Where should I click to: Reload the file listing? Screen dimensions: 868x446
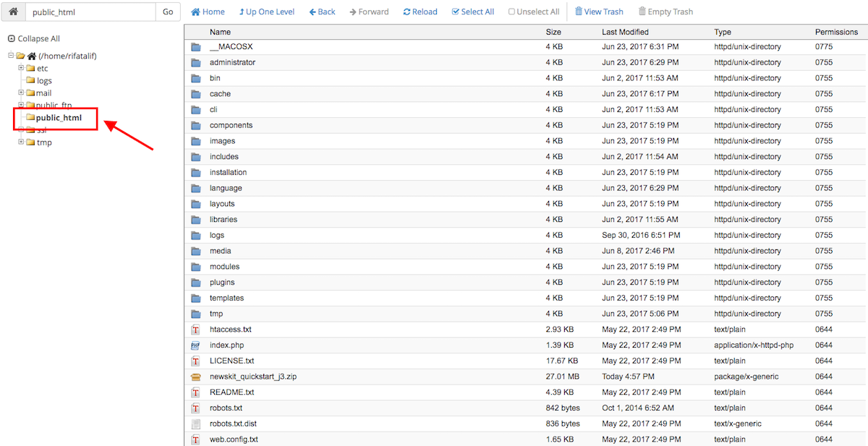[x=420, y=12]
